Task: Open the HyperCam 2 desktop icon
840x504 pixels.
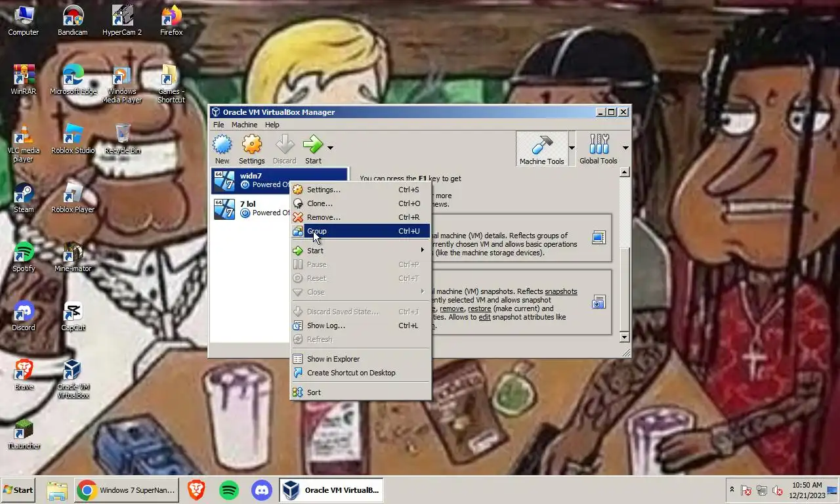Action: coord(122,20)
